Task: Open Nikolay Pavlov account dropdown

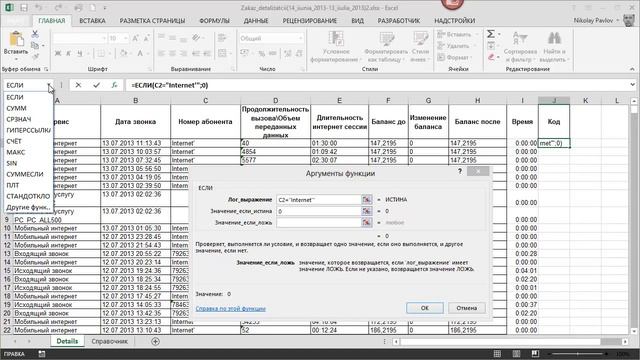Action: (x=596, y=20)
